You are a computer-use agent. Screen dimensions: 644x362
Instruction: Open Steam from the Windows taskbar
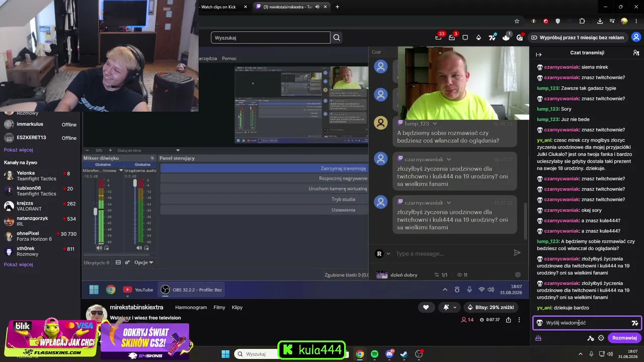pyautogui.click(x=404, y=354)
